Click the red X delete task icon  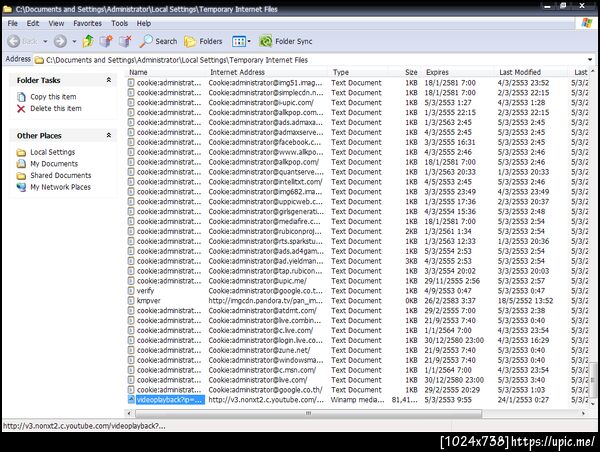tap(21, 109)
